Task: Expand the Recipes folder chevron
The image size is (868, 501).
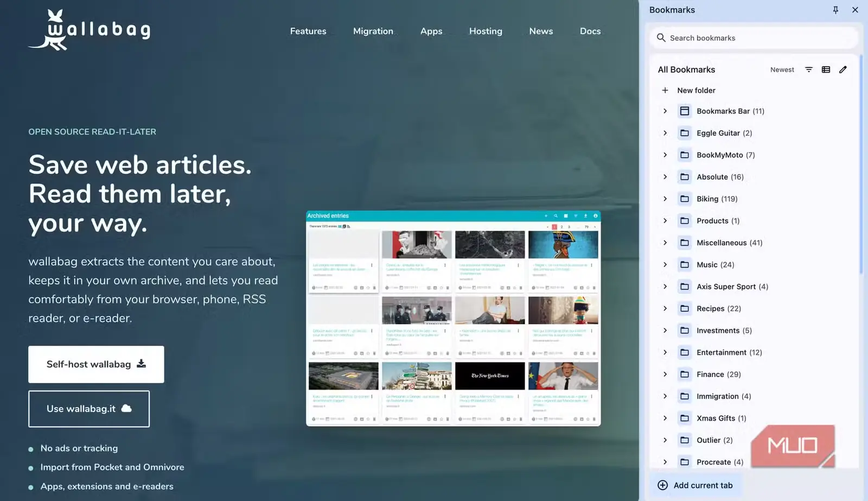Action: [665, 308]
